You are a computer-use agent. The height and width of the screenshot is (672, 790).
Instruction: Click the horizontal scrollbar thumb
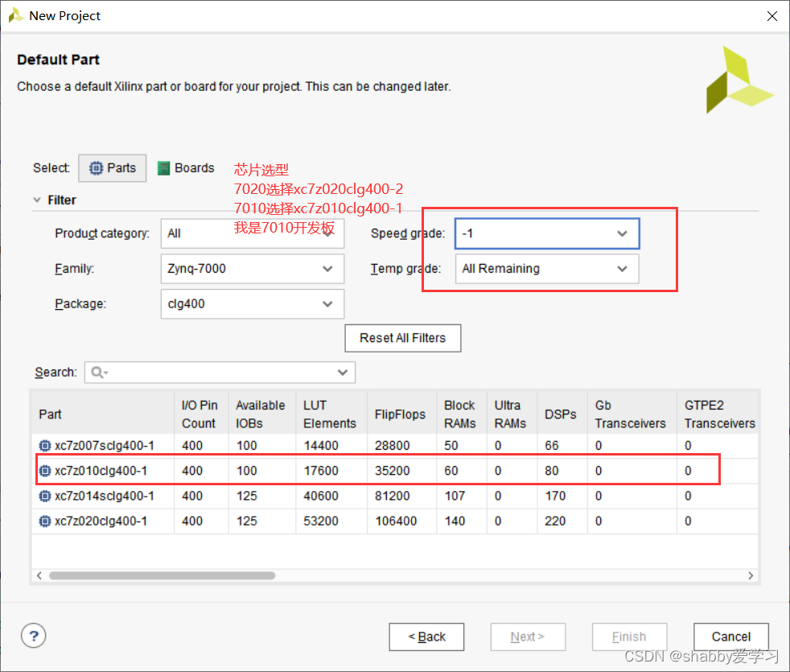pos(162,575)
